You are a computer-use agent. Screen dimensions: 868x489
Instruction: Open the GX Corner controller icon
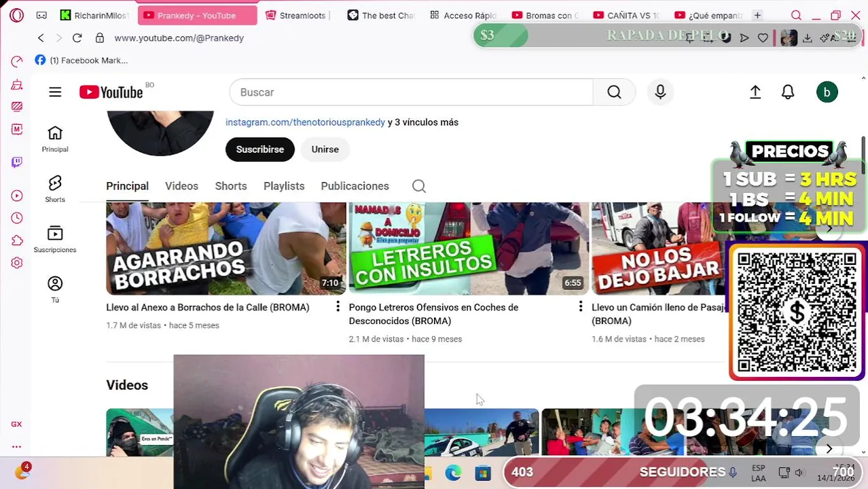point(41,15)
